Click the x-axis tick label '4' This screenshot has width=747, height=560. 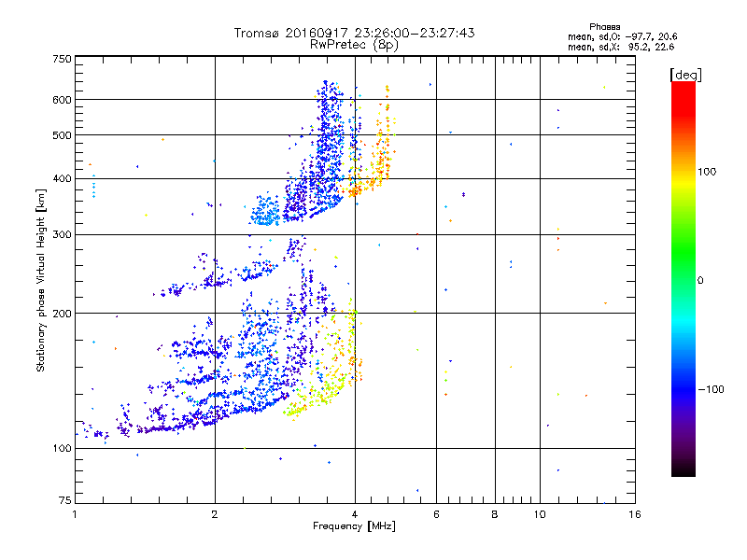pyautogui.click(x=355, y=514)
